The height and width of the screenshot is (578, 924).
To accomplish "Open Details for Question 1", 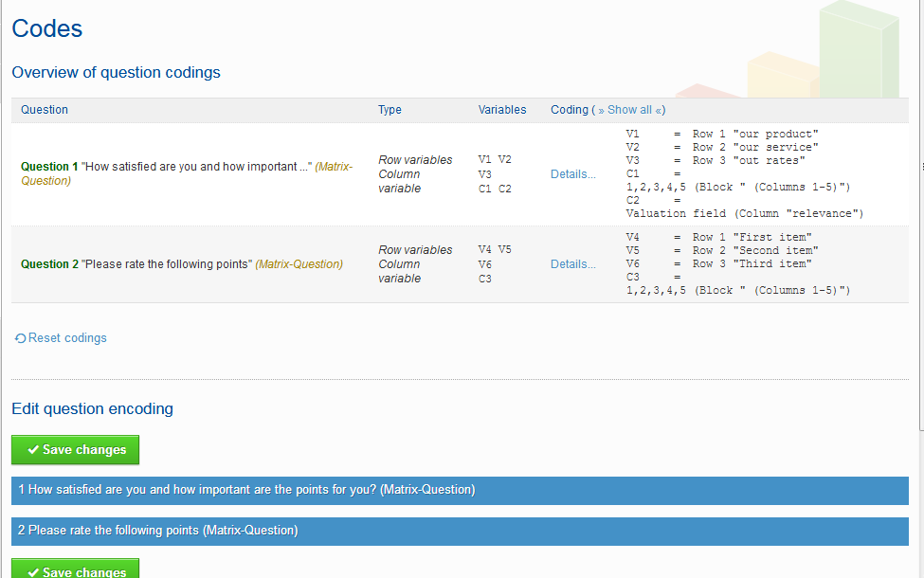I will 572,174.
